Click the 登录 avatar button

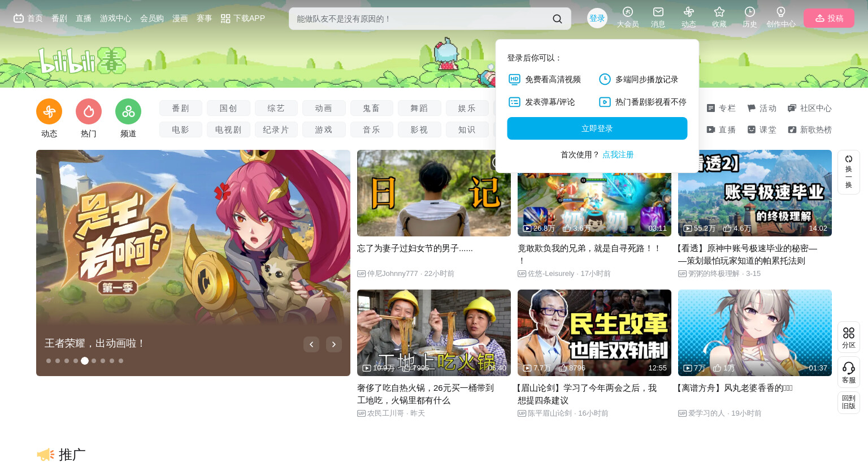click(597, 18)
